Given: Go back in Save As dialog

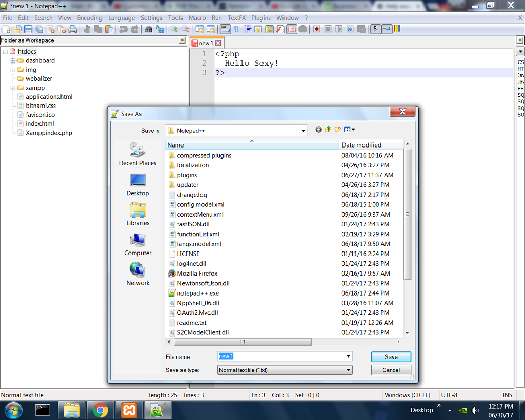Looking at the screenshot, I should (x=318, y=130).
